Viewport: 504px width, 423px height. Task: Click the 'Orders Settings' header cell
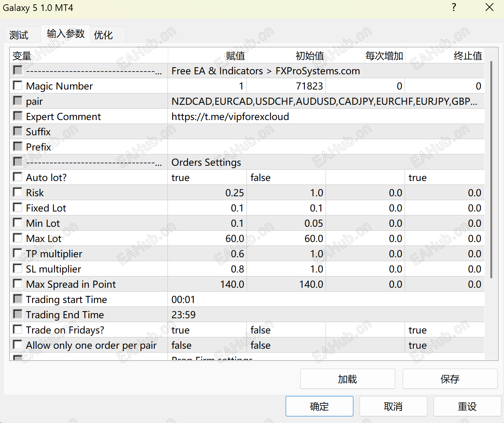click(326, 162)
